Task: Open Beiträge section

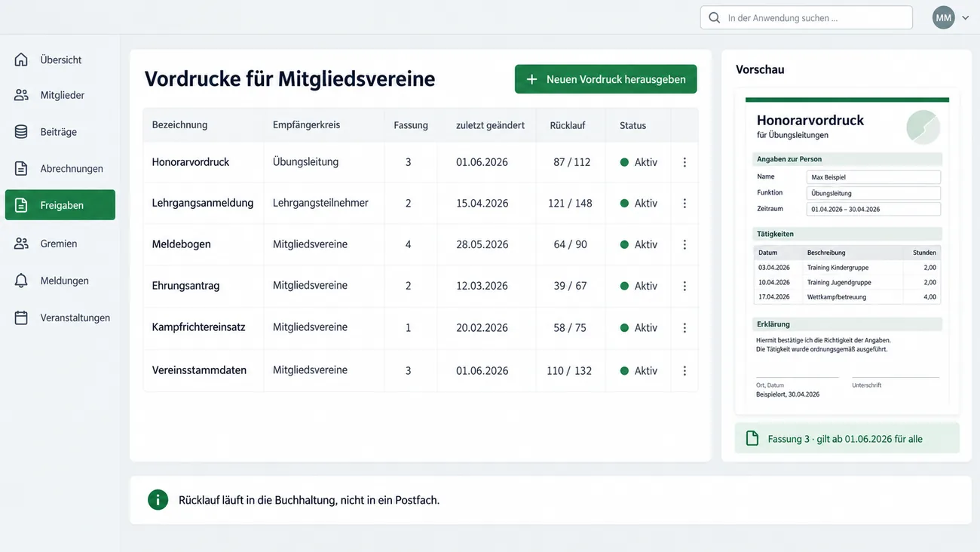Action: [x=59, y=132]
